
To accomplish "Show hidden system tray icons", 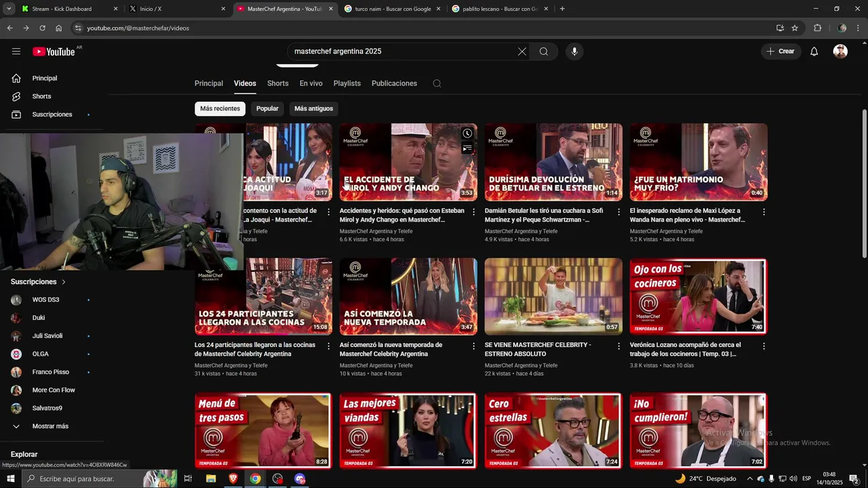I will coord(749,479).
